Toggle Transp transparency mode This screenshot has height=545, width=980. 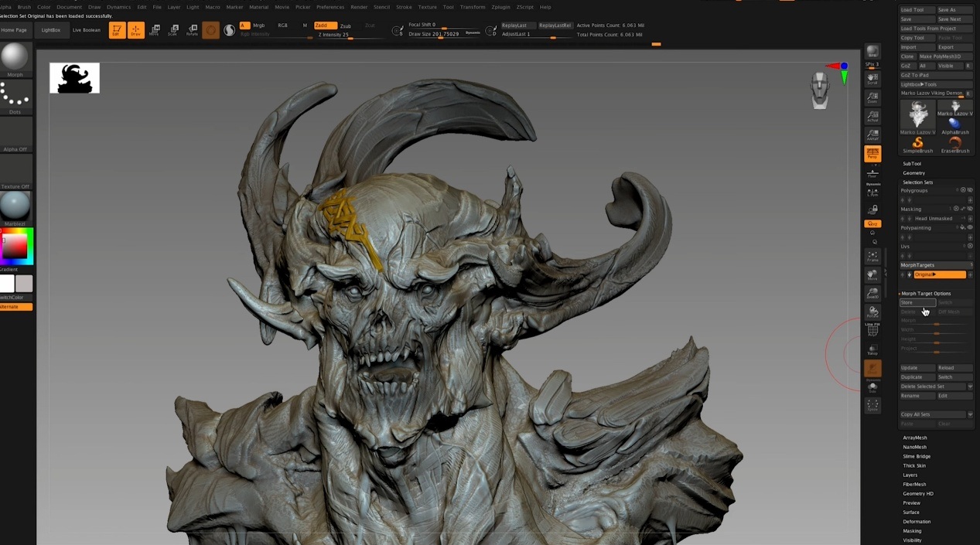click(872, 349)
